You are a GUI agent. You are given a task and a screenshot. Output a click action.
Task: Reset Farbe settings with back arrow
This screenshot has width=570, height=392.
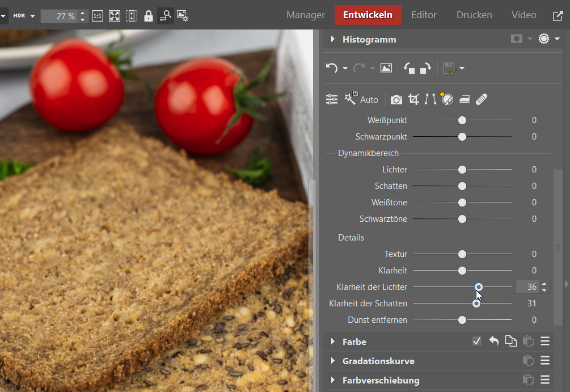[494, 341]
